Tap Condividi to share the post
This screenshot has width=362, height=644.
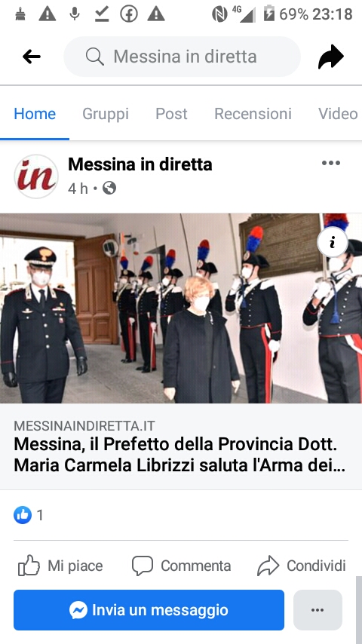301,566
